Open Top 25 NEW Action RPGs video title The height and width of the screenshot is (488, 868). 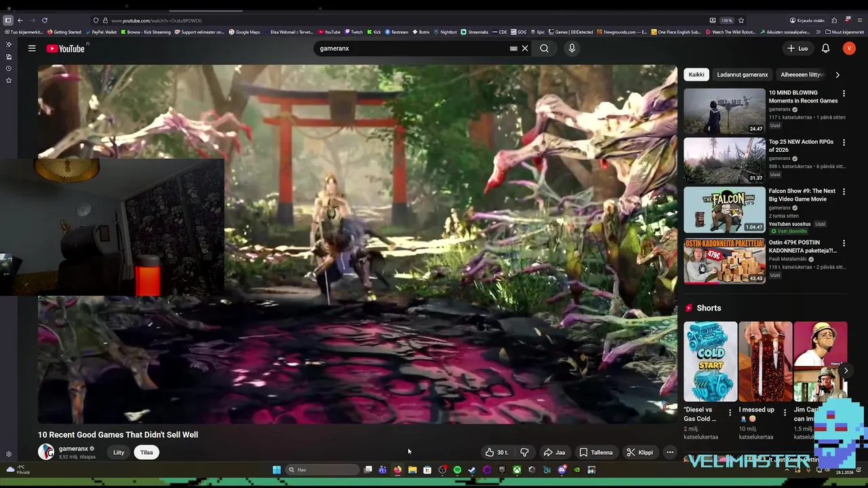(801, 146)
